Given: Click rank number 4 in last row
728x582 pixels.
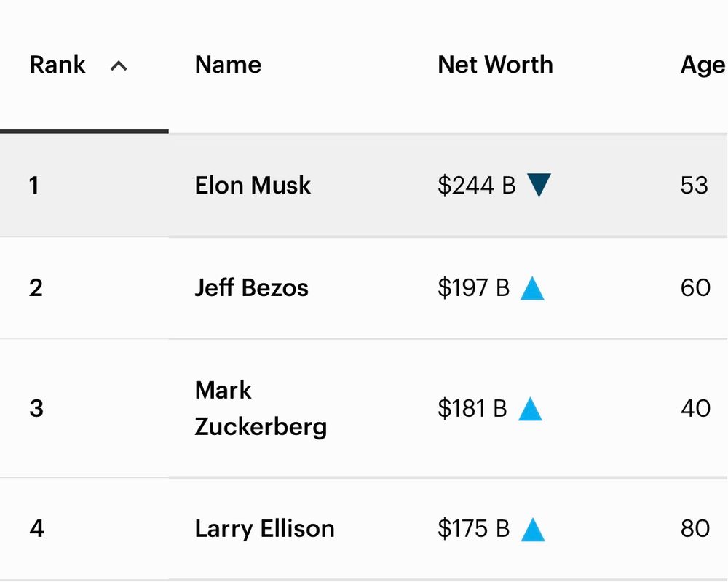Looking at the screenshot, I should [36, 529].
